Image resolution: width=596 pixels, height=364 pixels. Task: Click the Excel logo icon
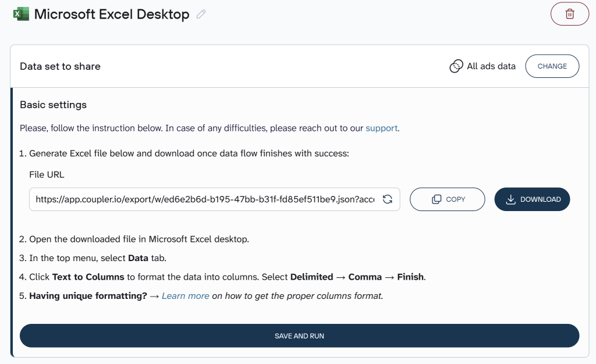(x=21, y=14)
